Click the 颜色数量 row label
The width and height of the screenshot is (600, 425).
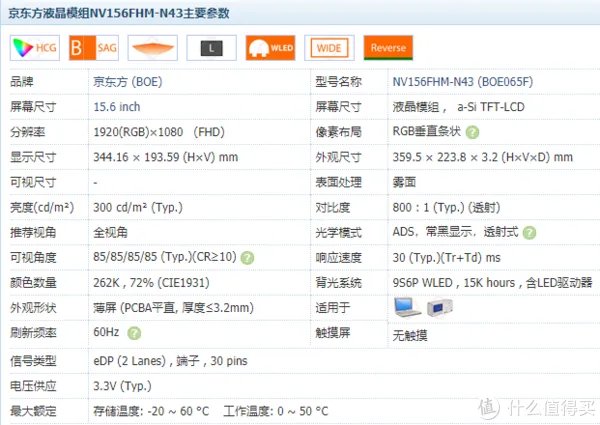33,283
